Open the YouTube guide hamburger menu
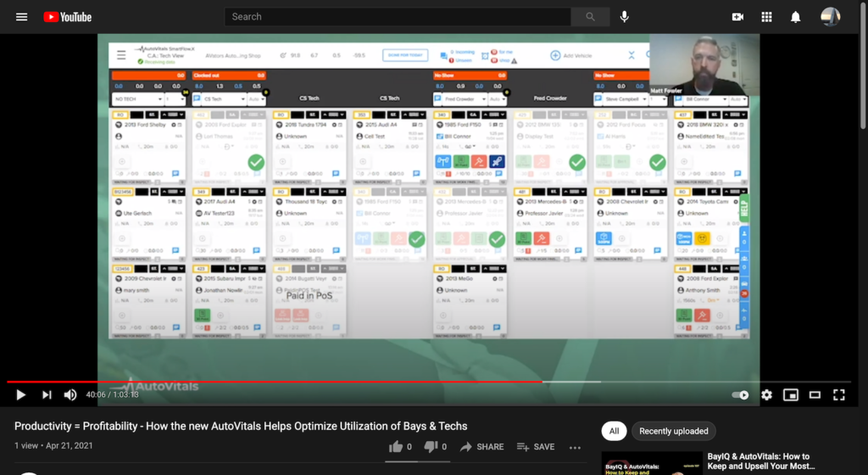Screen dimensions: 868x475 [21, 17]
